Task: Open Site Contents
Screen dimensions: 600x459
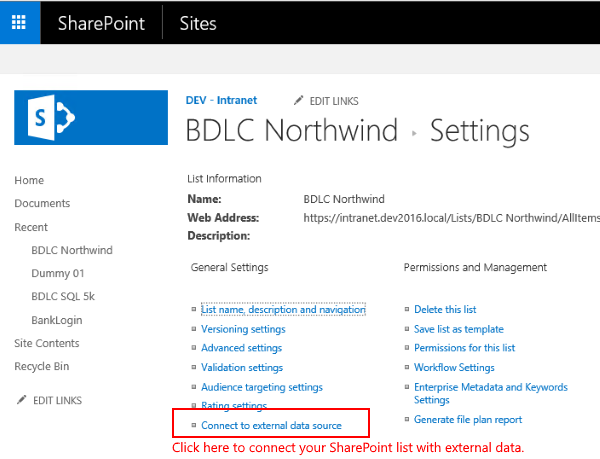Action: pyautogui.click(x=47, y=343)
